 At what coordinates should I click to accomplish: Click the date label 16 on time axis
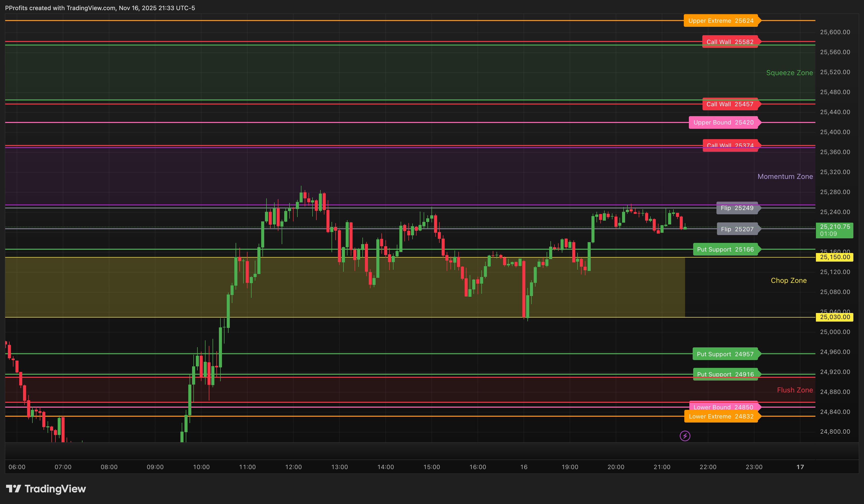tap(524, 467)
